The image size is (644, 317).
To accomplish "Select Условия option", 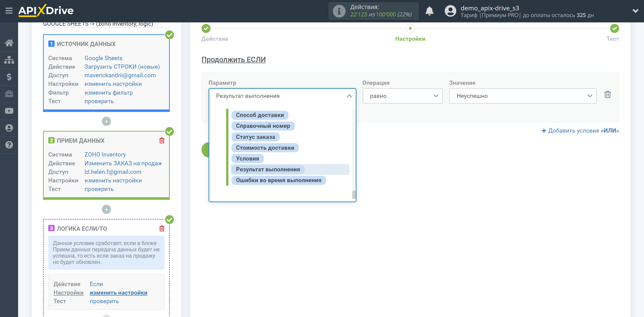I will [247, 158].
